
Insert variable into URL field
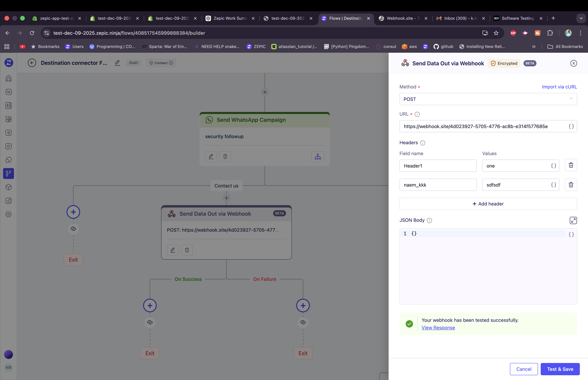coord(571,126)
